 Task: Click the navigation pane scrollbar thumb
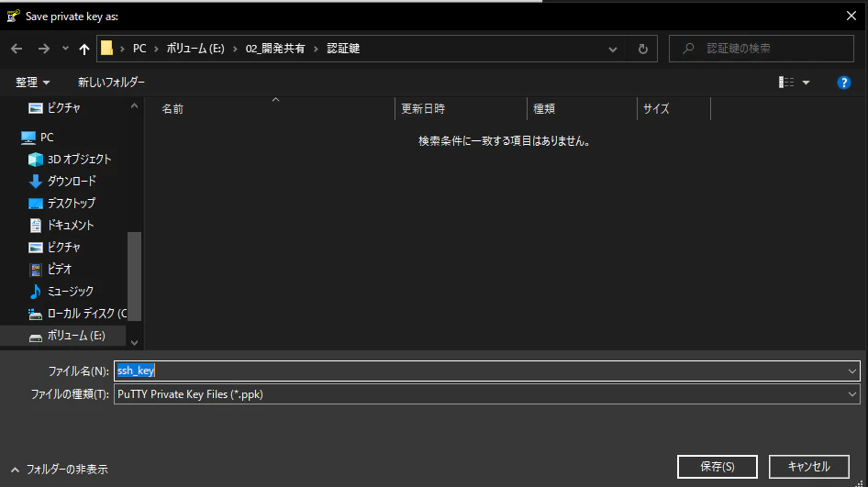(x=134, y=276)
